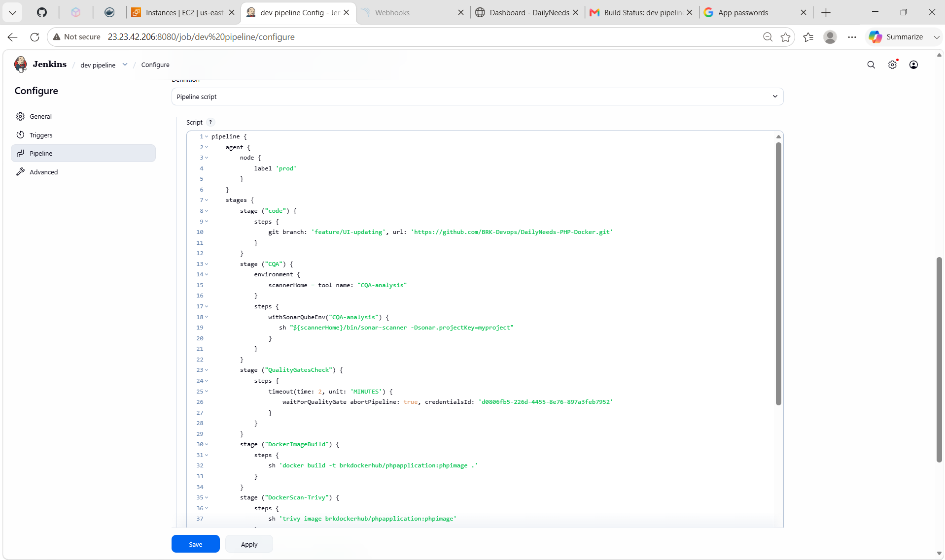Select Triggers in Configure sidebar
The image size is (945, 560).
coord(83,135)
